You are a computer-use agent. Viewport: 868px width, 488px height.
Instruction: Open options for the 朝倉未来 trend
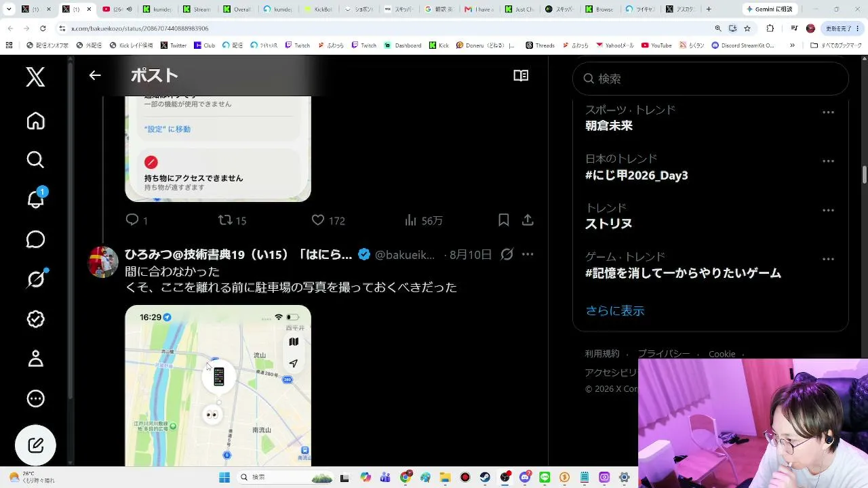point(828,113)
